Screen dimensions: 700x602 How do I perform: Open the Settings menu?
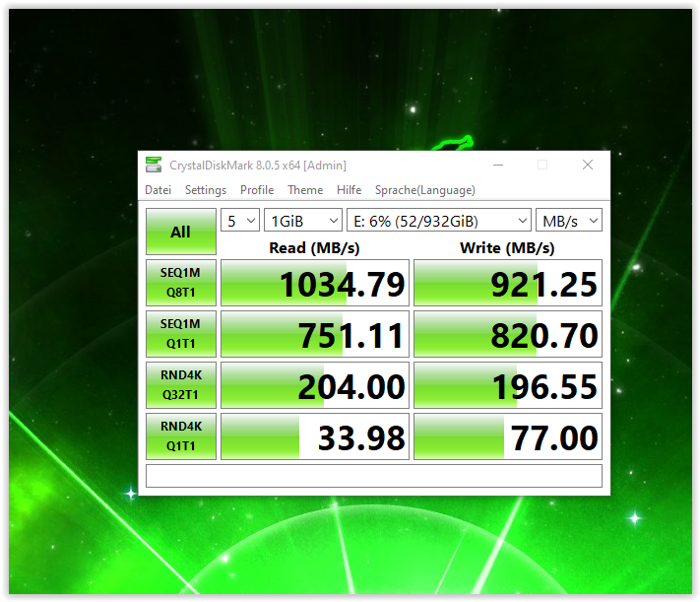pos(206,190)
